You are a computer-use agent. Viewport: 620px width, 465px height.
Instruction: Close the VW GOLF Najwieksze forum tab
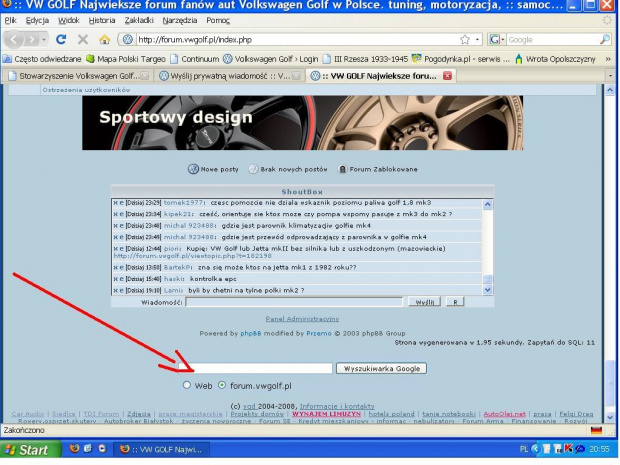tap(447, 76)
